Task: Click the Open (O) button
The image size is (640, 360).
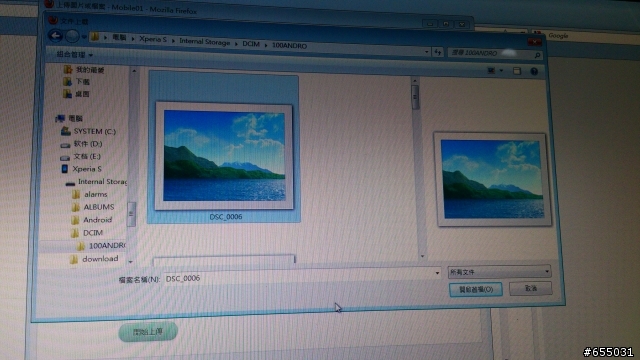Action: pyautogui.click(x=476, y=289)
